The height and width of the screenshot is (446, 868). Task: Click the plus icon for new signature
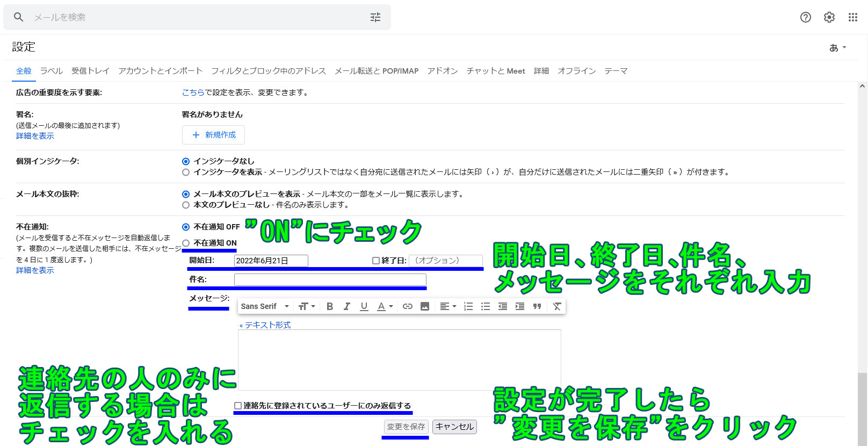pos(196,135)
